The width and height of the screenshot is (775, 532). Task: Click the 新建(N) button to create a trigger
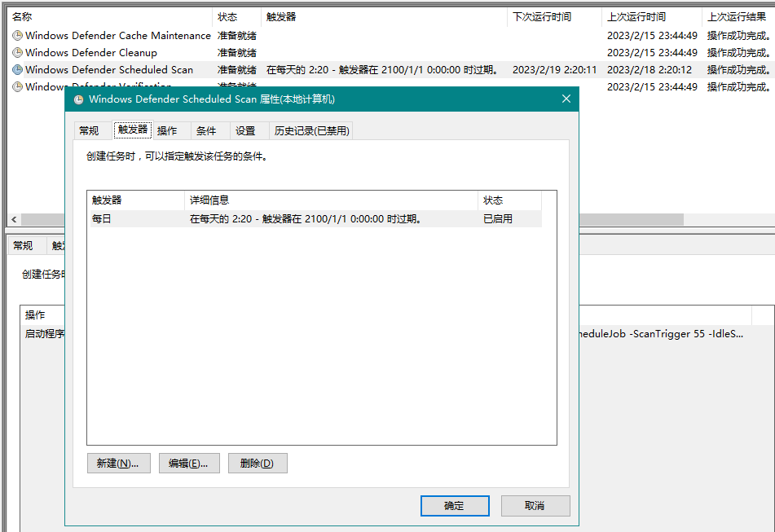(118, 462)
